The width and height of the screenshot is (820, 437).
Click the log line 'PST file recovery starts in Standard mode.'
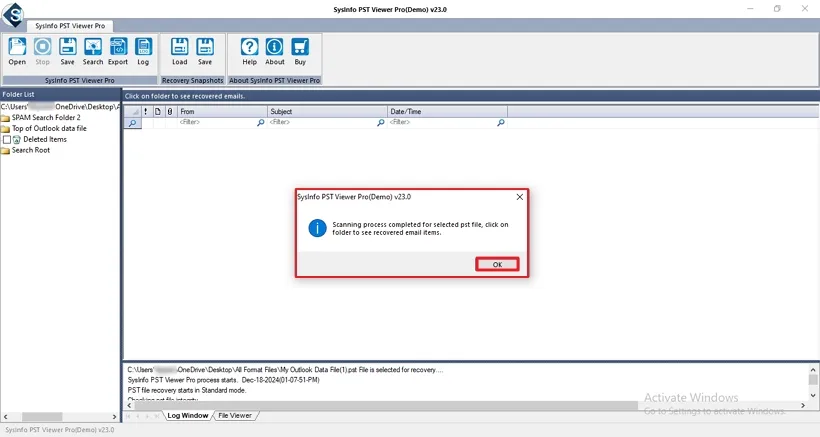tap(187, 390)
